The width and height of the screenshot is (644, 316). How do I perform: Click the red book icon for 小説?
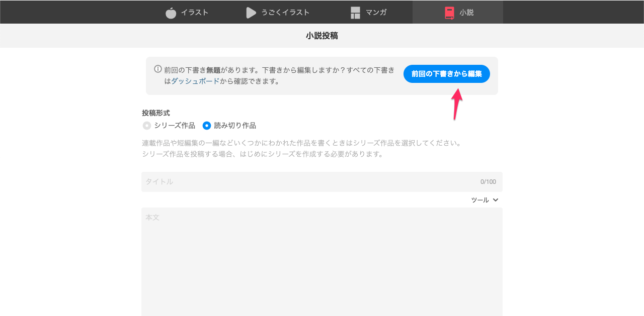point(449,13)
